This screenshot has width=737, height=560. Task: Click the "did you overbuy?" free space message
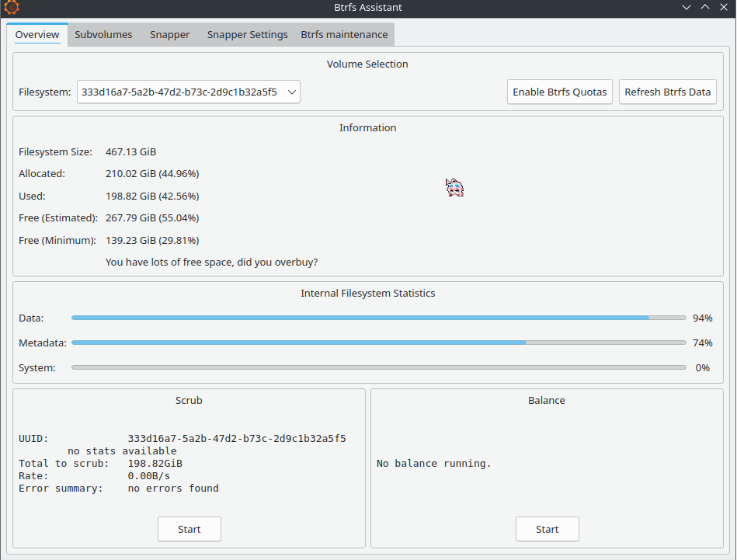[x=211, y=263]
